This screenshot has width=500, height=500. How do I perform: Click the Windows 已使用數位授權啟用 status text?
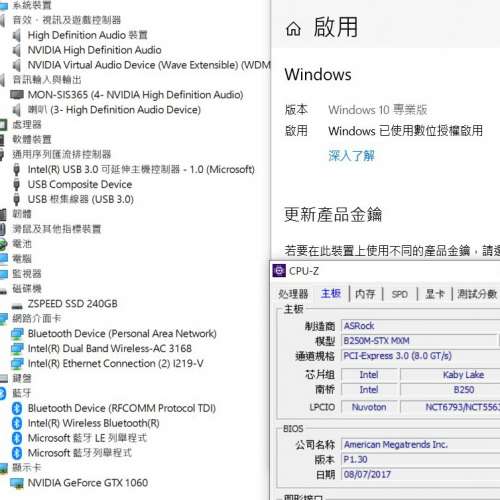coord(406,131)
